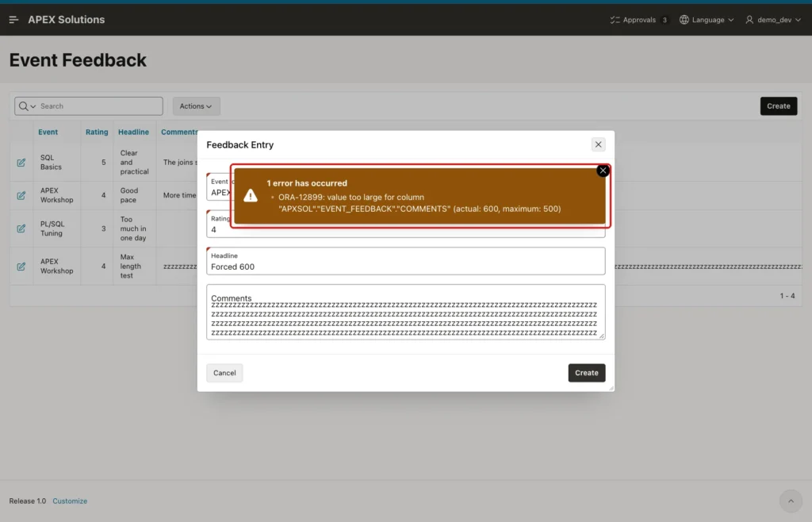Expand the demo_dev user menu
The width and height of the screenshot is (812, 522).
point(773,20)
